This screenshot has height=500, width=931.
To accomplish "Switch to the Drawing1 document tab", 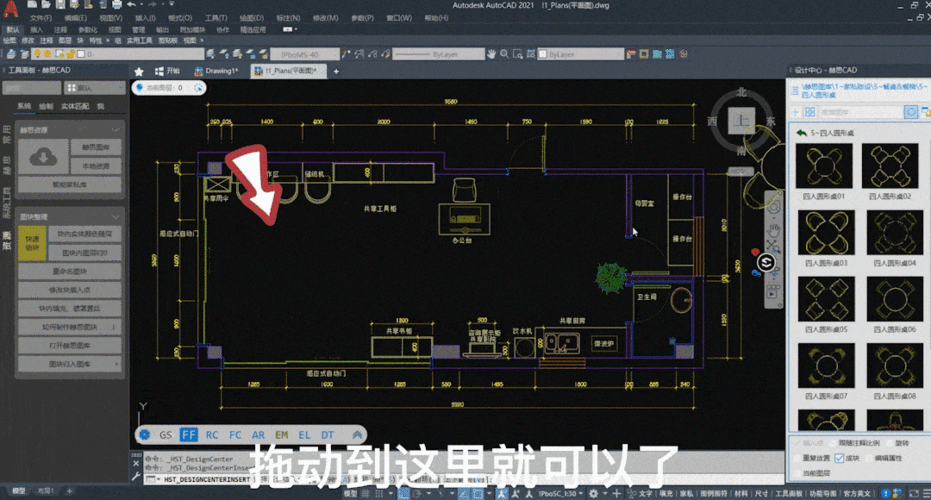I will [216, 71].
